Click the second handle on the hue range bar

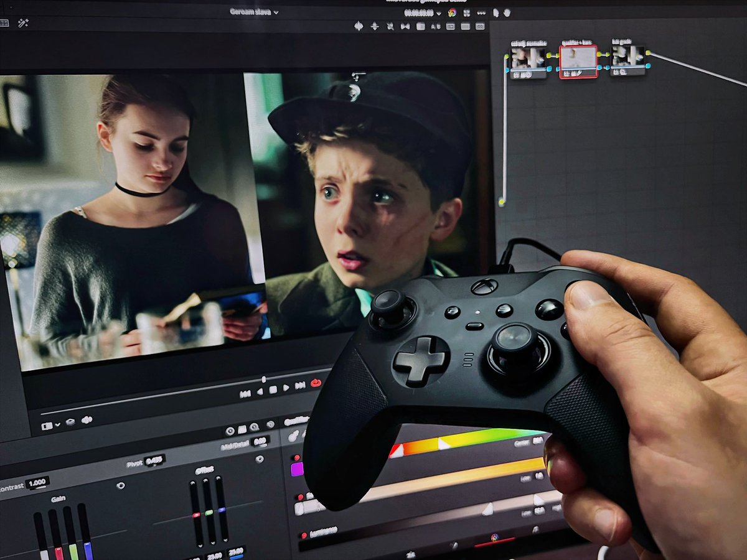point(443,444)
